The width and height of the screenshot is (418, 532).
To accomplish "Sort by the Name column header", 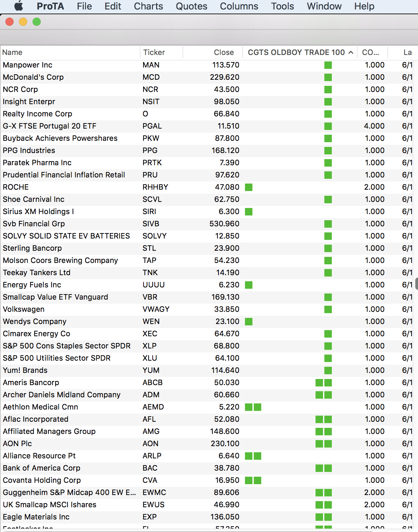I will tap(70, 52).
